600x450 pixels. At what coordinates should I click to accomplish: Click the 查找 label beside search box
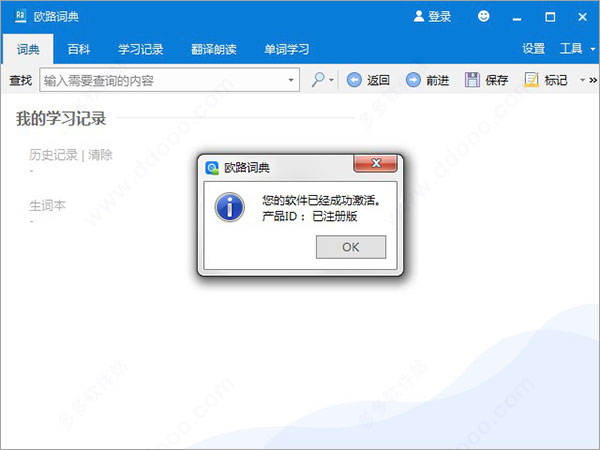click(20, 80)
